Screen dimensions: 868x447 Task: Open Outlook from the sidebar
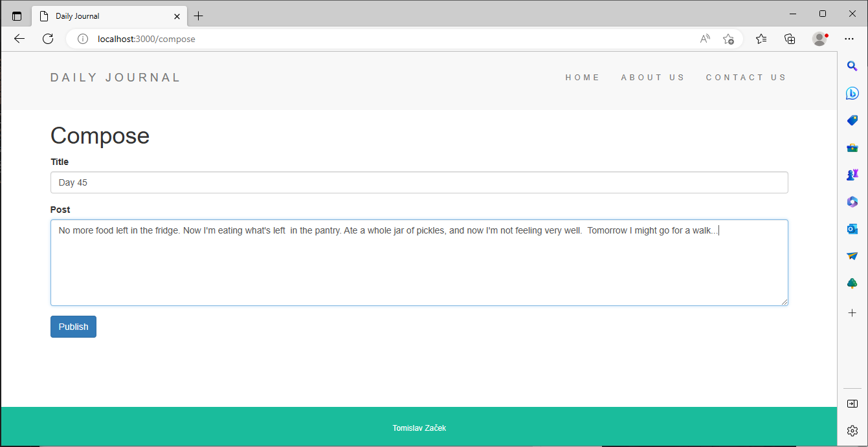point(852,228)
